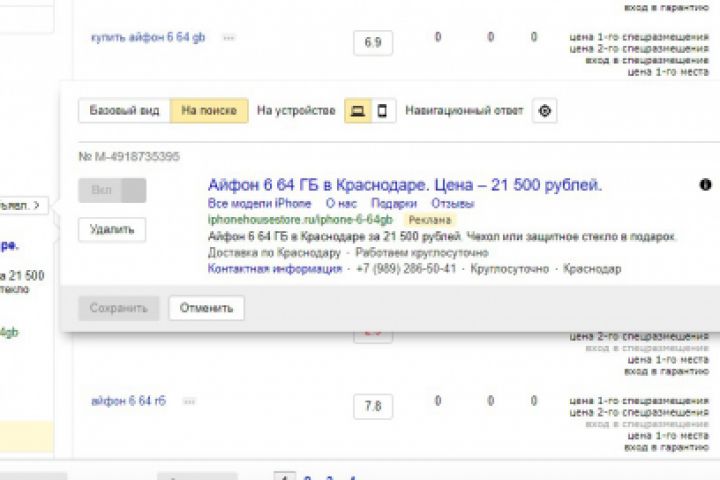
Task: Click the 'Сохранить' button
Action: coord(119,308)
